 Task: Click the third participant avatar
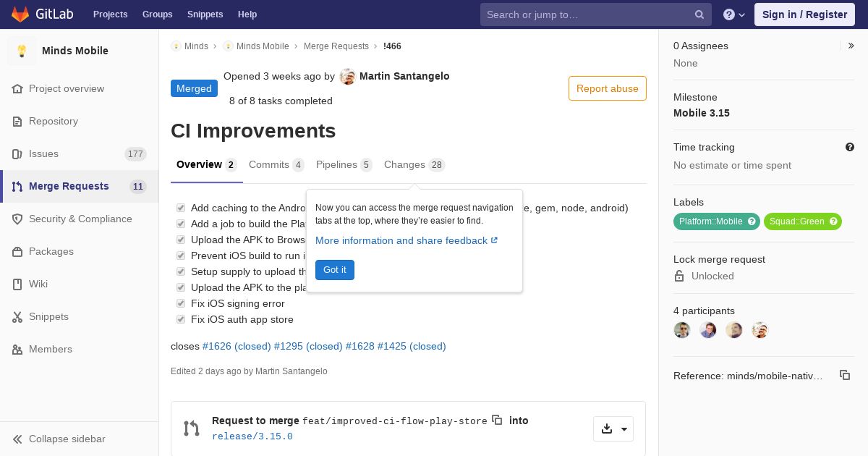(x=734, y=330)
